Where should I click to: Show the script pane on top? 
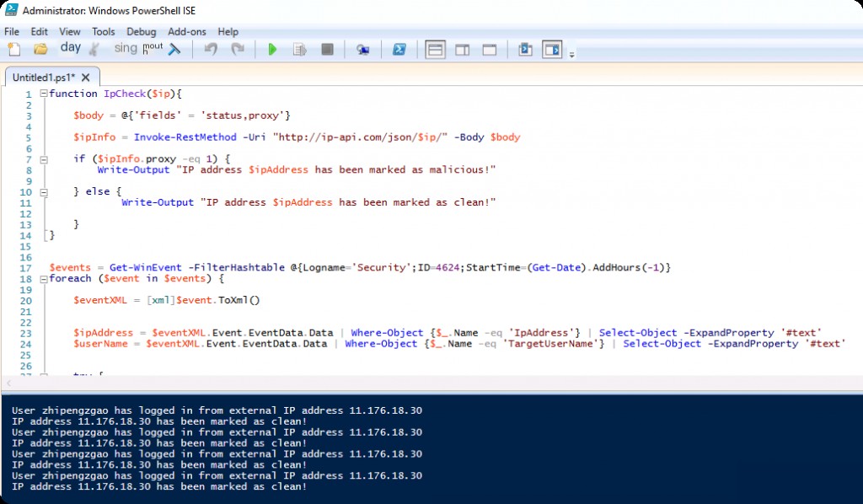point(435,50)
